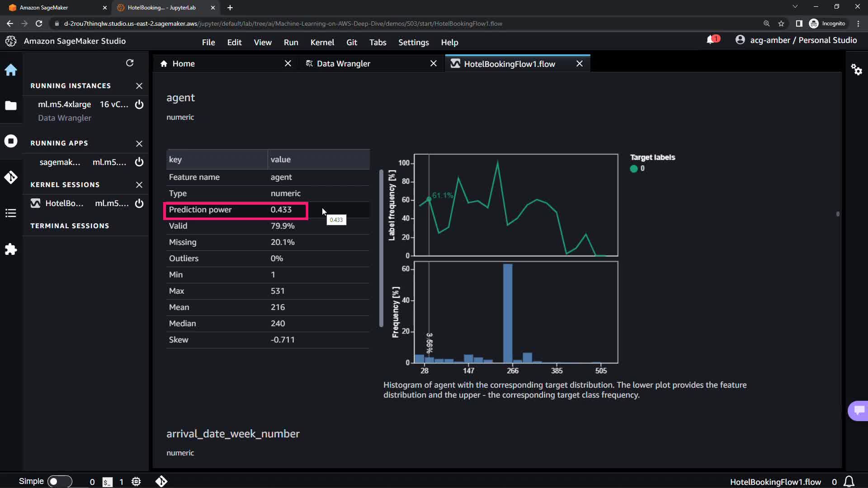Refresh the running sessions list
The image size is (868, 488).
coord(130,63)
